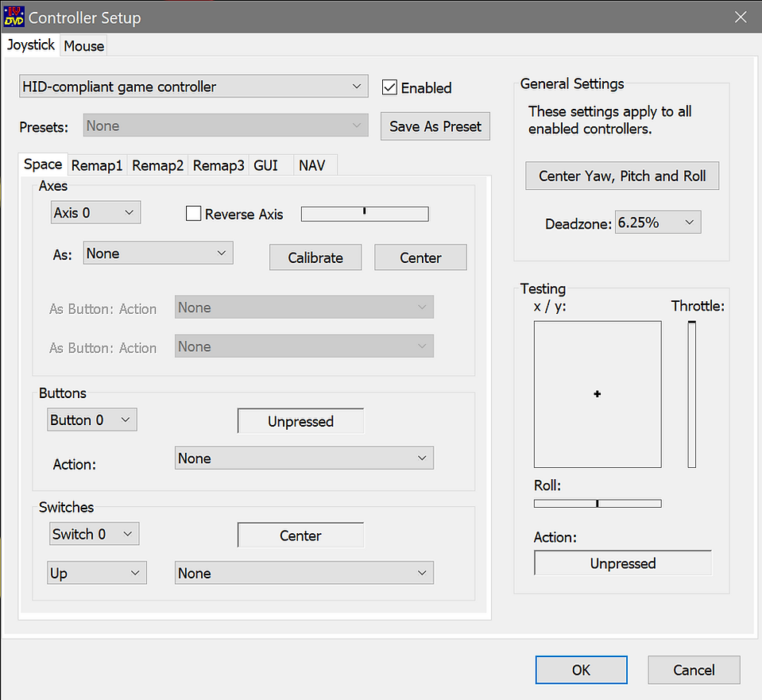Image resolution: width=762 pixels, height=700 pixels.
Task: Click the 'Testing' group label
Action: point(543,288)
